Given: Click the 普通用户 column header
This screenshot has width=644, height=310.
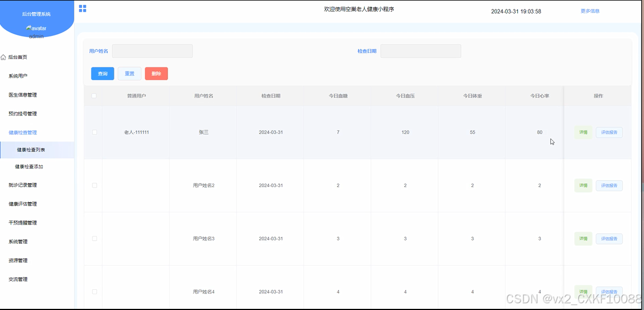Looking at the screenshot, I should 136,96.
